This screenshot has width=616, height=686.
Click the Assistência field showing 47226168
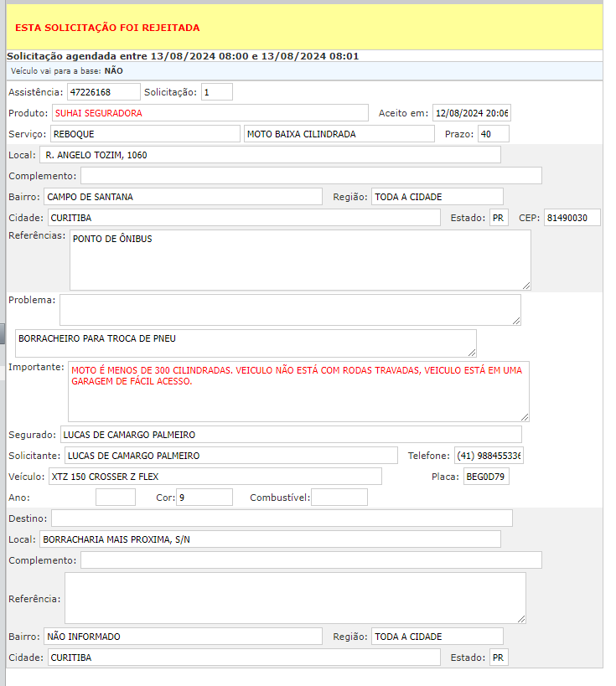104,92
